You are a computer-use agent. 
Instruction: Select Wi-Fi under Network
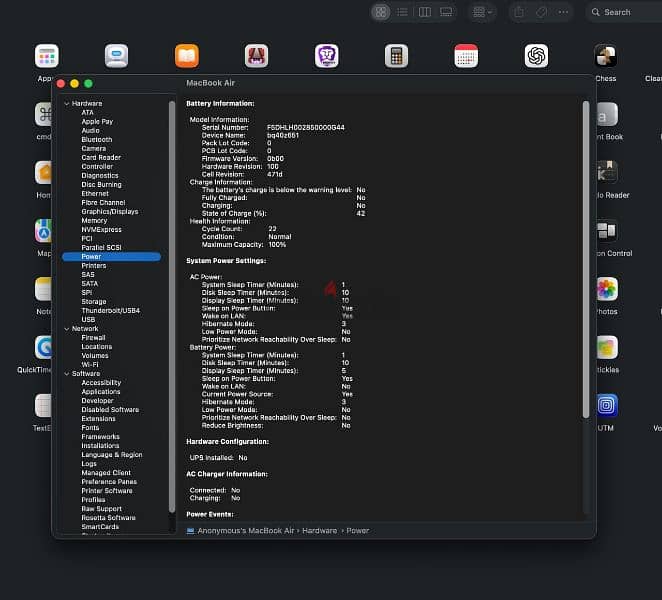[x=90, y=364]
